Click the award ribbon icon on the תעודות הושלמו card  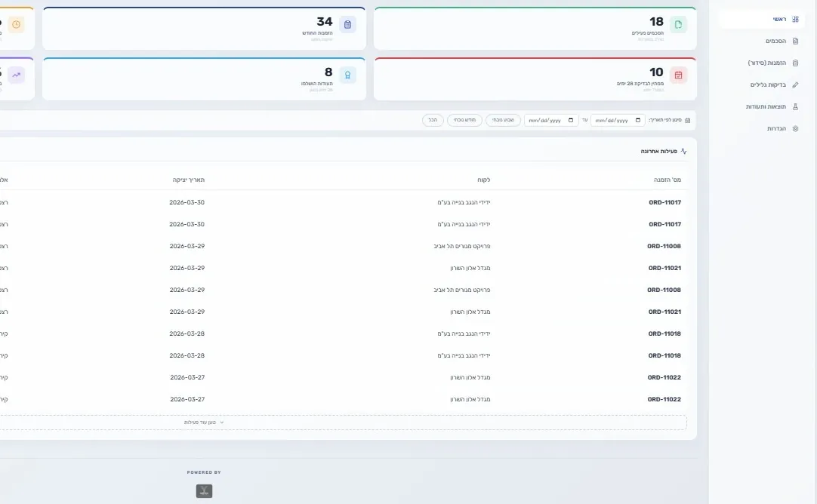[347, 75]
